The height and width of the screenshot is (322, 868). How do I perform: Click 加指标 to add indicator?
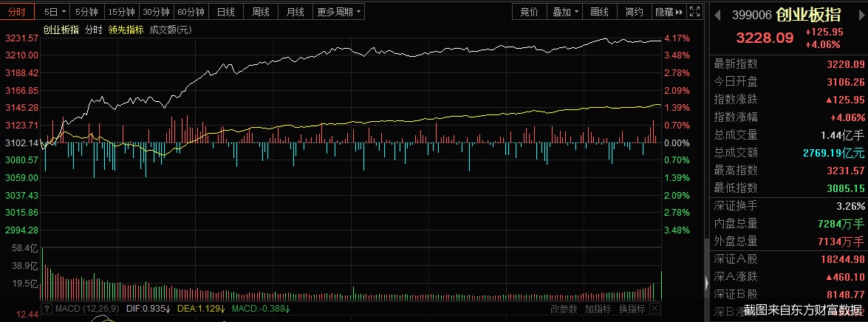[x=598, y=309]
